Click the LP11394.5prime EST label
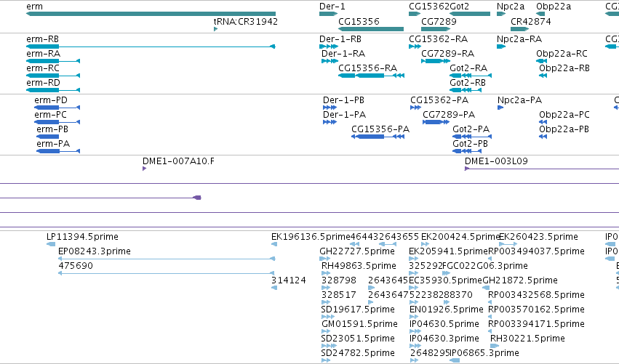Image resolution: width=619 pixels, height=364 pixels. [82, 237]
